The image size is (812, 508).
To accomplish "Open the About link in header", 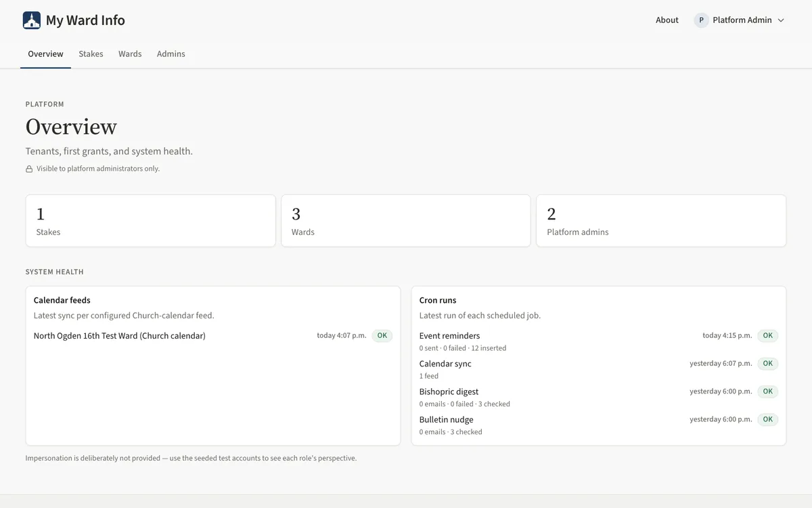I will pyautogui.click(x=667, y=20).
